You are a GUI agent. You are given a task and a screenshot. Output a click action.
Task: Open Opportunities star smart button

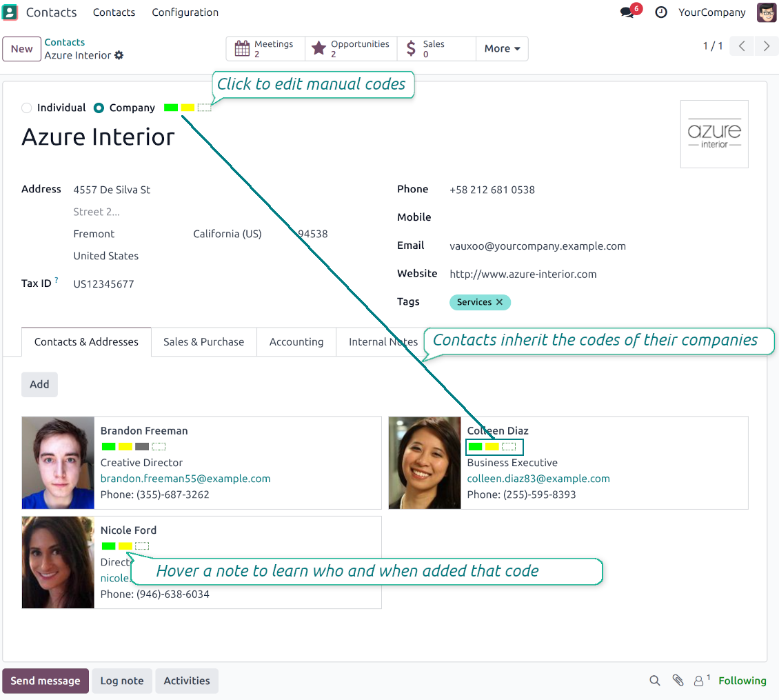click(351, 49)
